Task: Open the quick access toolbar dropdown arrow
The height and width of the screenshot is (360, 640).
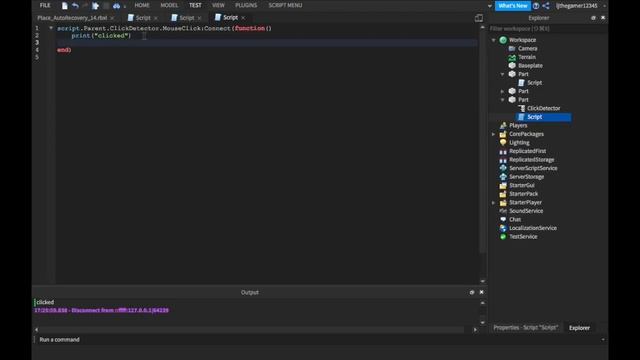Action: click(124, 7)
